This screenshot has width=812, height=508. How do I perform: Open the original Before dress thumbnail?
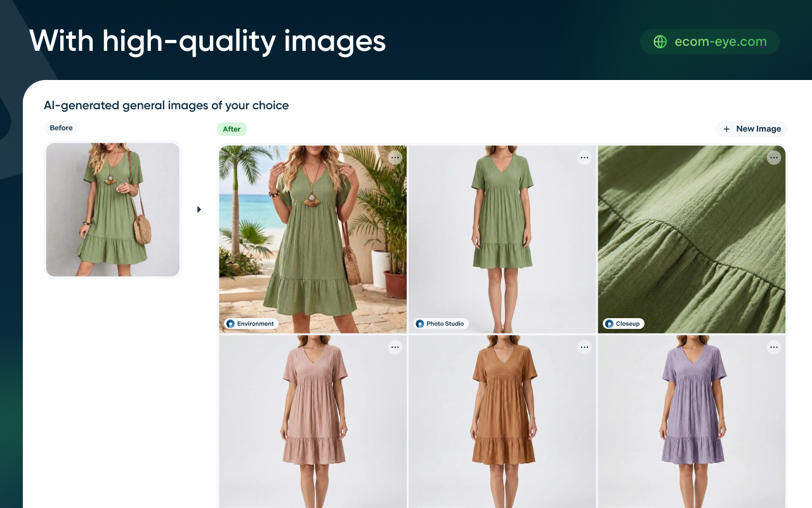pyautogui.click(x=112, y=210)
